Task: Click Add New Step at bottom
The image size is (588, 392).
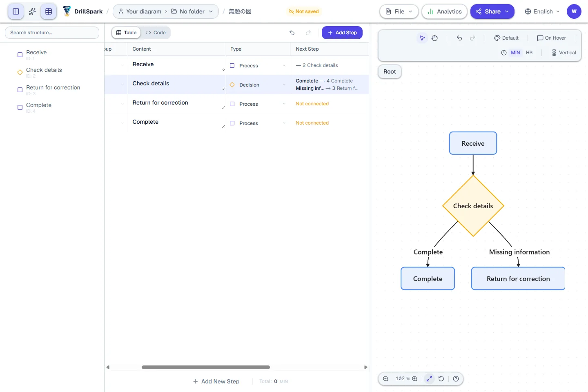Action: (x=216, y=381)
